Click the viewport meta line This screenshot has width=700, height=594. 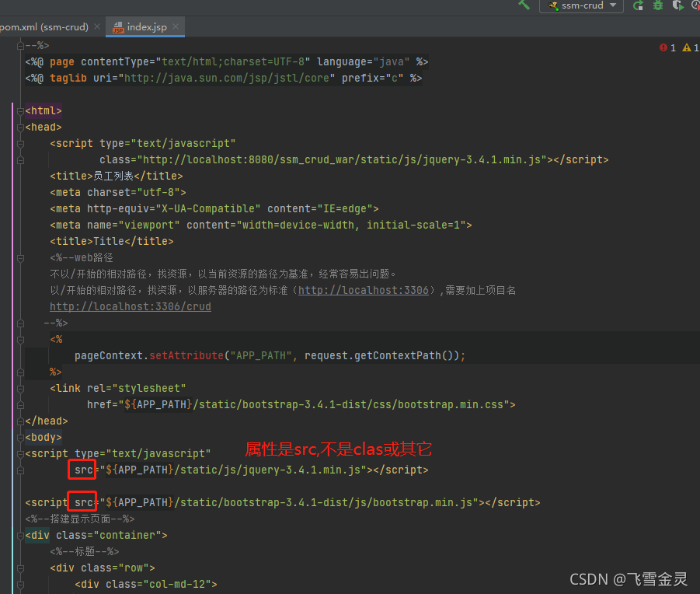(x=261, y=225)
